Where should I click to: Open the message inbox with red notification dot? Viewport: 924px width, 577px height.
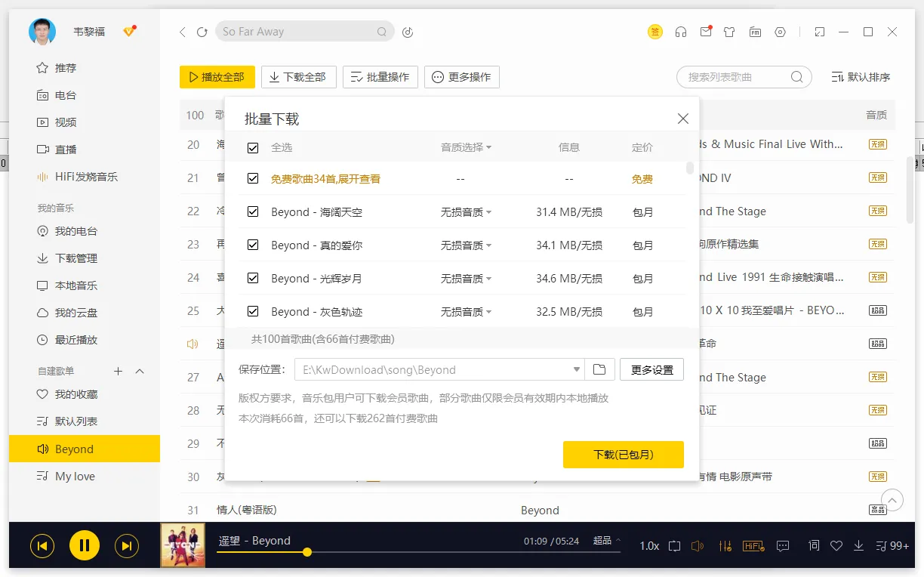coord(706,32)
